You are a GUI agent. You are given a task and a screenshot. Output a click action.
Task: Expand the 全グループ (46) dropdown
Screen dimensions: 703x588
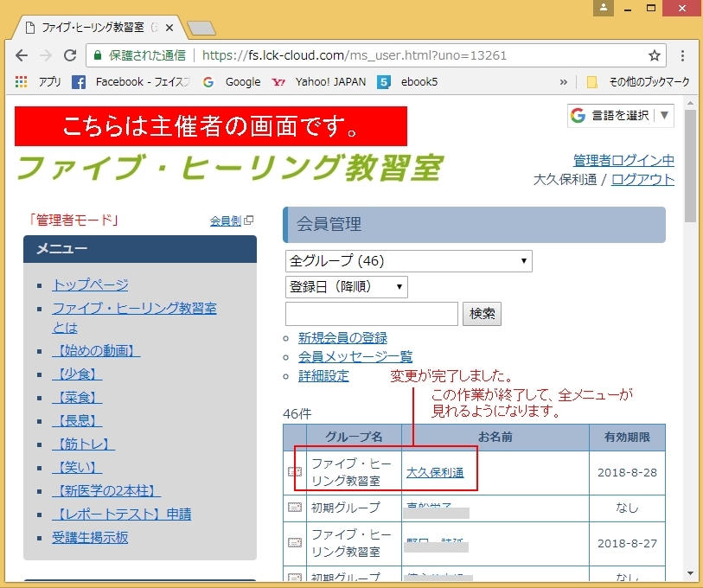[408, 260]
